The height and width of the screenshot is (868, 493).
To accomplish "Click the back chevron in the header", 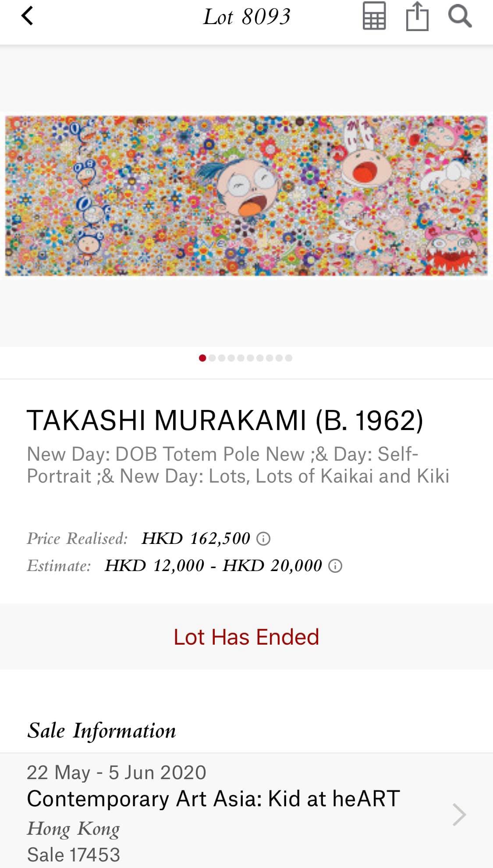I will click(27, 17).
